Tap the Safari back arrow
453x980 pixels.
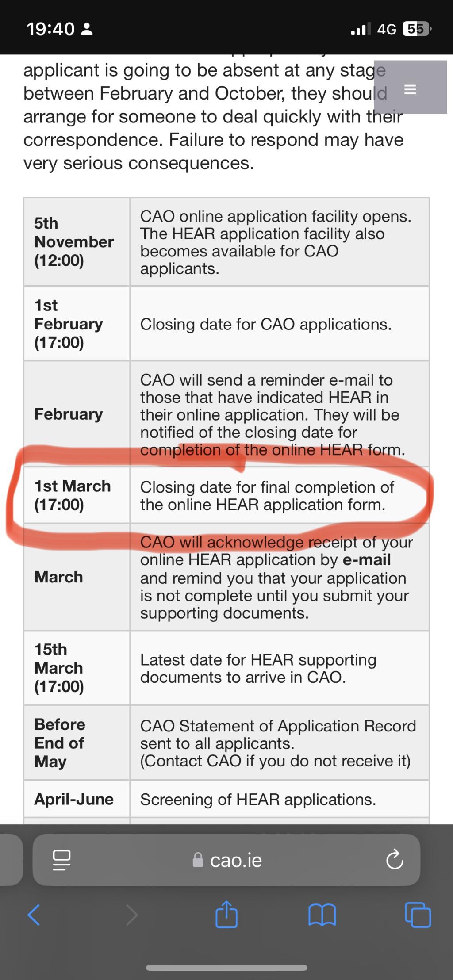click(34, 915)
